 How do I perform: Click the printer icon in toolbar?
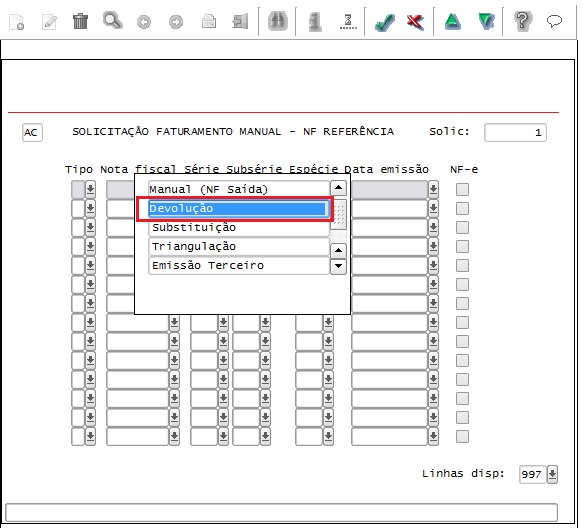[209, 21]
